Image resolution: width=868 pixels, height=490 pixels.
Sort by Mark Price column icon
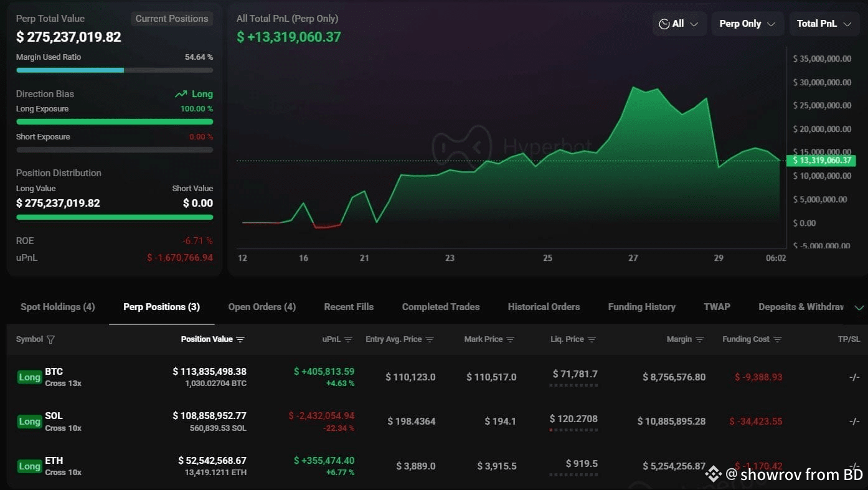[511, 339]
